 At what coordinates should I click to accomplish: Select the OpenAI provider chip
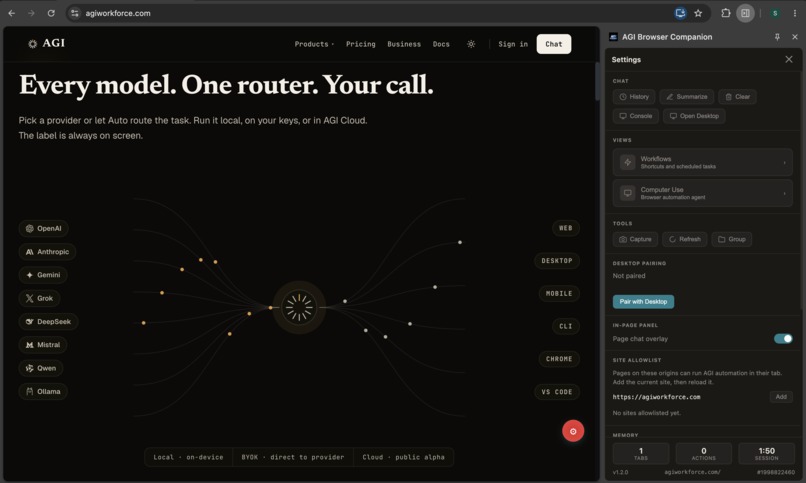pyautogui.click(x=44, y=229)
